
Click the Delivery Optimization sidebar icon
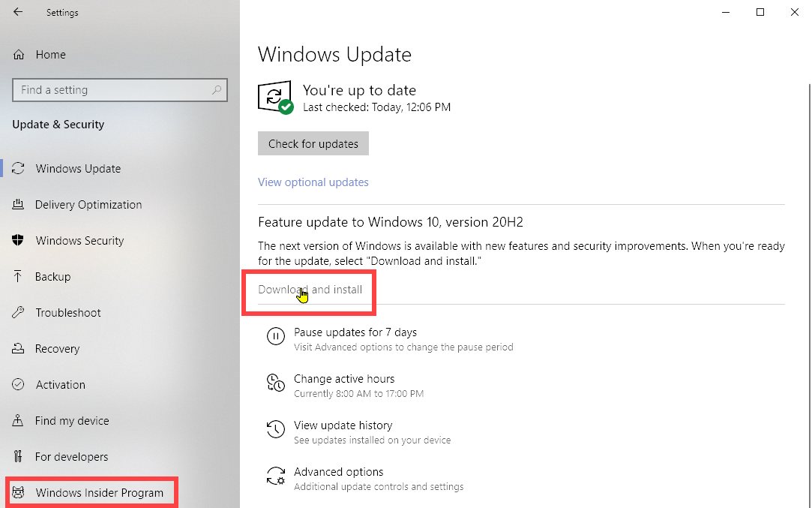(18, 204)
